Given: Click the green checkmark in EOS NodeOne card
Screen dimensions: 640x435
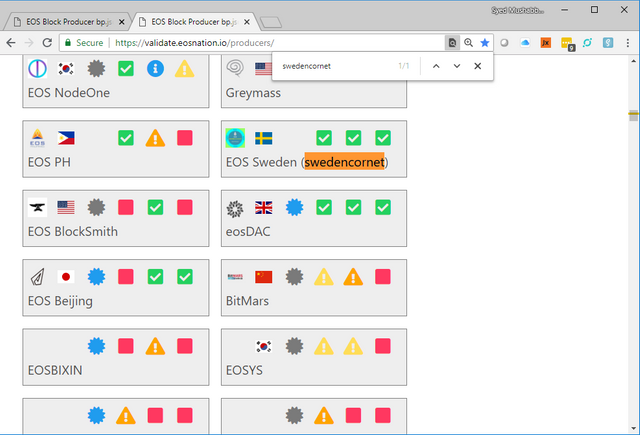Looking at the screenshot, I should 126,69.
